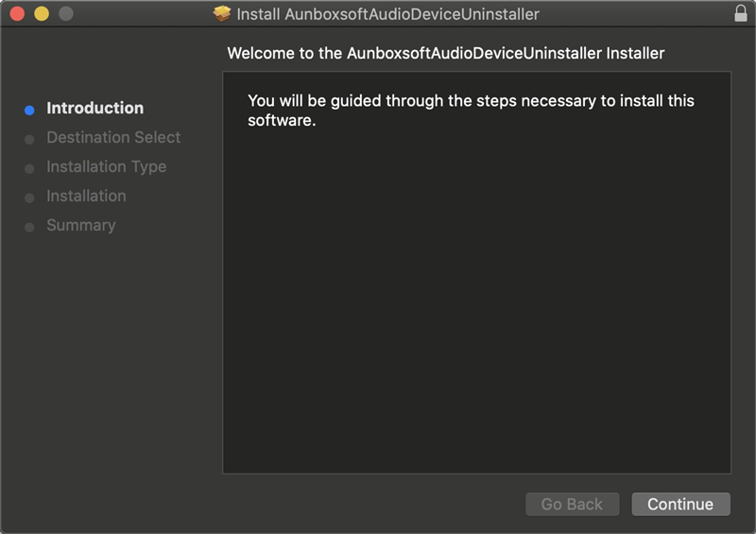The height and width of the screenshot is (534, 756).
Task: Click the introduction message text area
Action: (477, 272)
